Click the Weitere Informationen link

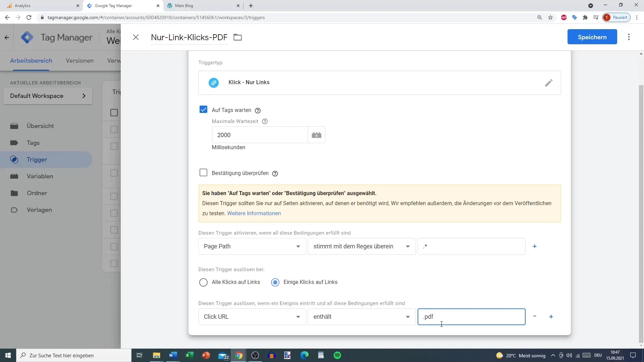click(254, 214)
